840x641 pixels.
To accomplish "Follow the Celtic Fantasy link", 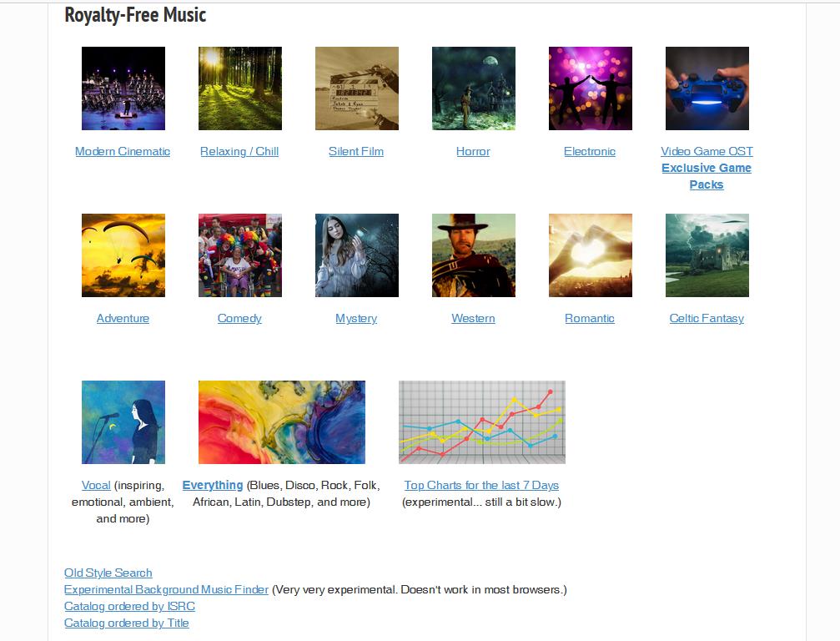I will tap(707, 318).
